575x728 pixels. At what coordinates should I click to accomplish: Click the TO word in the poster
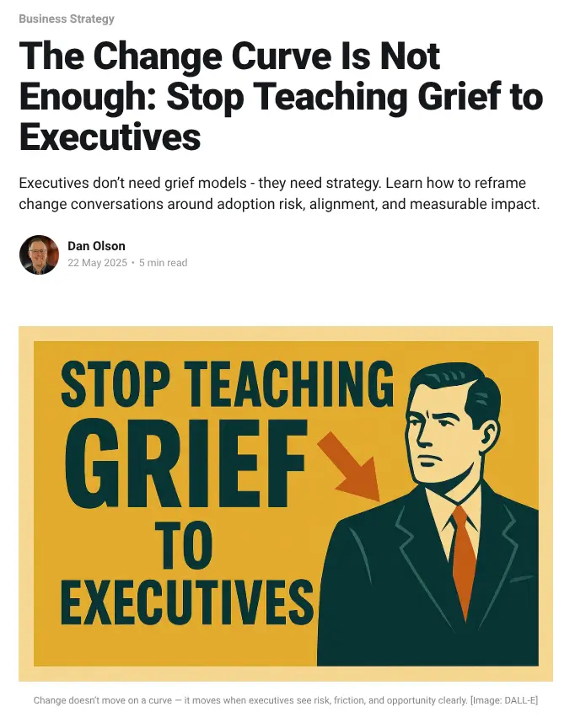coord(184,545)
